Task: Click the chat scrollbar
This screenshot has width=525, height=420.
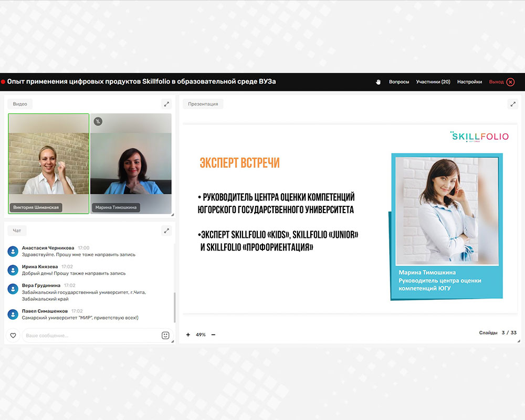Action: (174, 308)
